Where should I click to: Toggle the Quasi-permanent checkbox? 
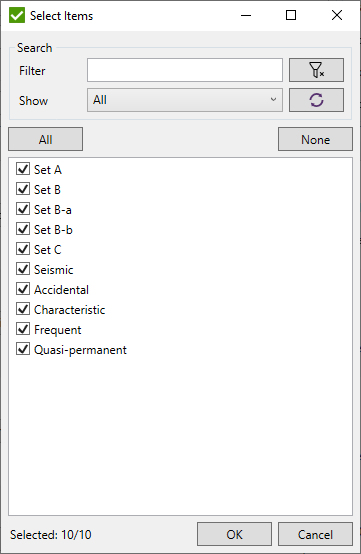tap(23, 349)
